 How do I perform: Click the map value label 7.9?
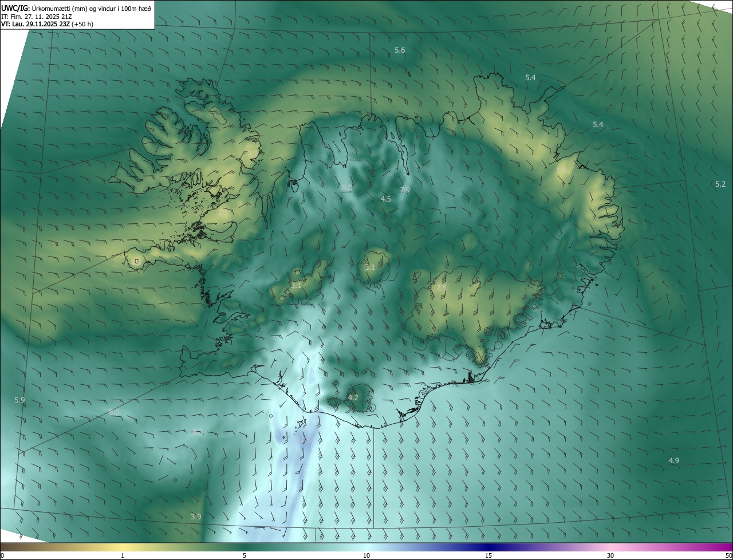click(x=405, y=190)
